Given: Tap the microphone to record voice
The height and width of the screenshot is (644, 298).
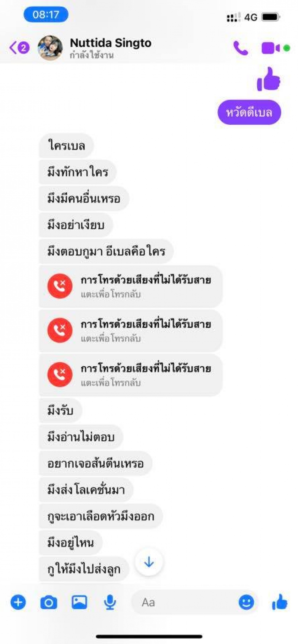Looking at the screenshot, I should pyautogui.click(x=110, y=602).
